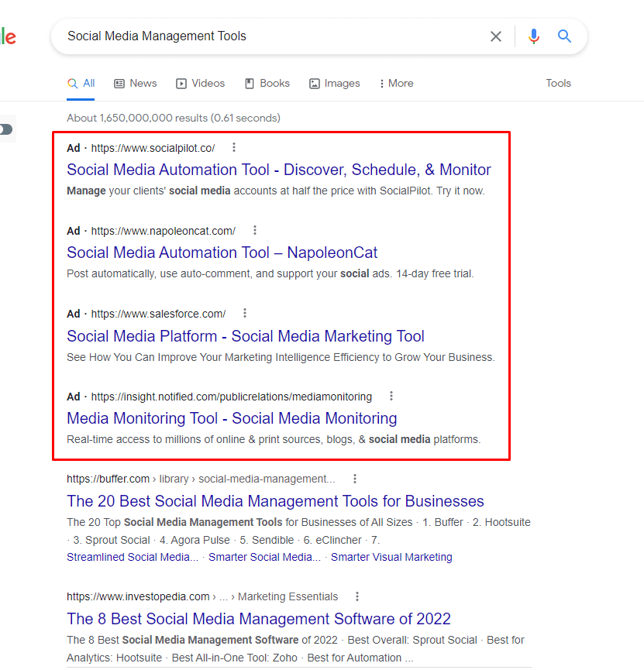
Task: Click the Books icon in the tab bar
Action: click(x=249, y=83)
